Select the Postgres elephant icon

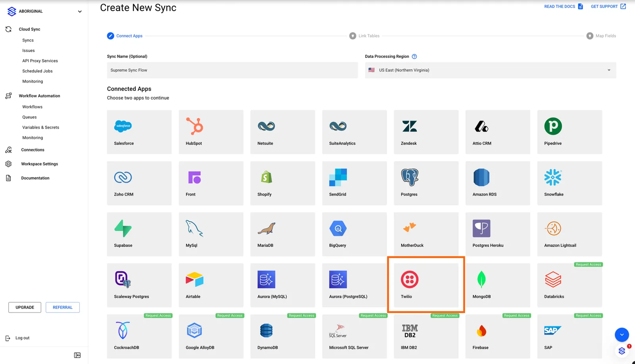[410, 177]
